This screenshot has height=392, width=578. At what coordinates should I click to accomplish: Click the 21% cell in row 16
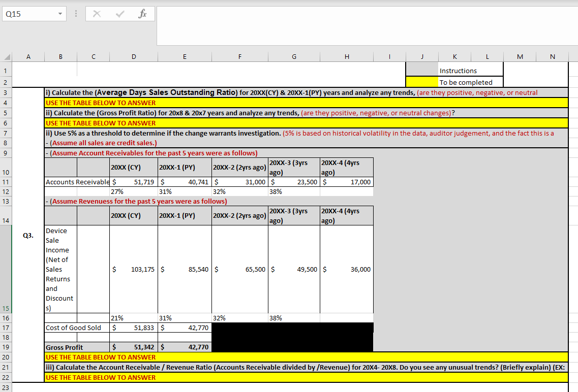coord(134,318)
